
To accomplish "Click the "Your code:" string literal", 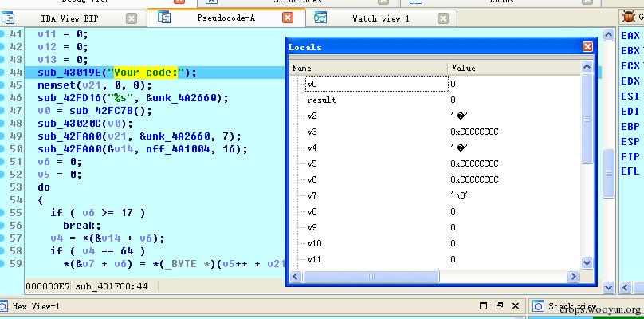I will 146,73.
